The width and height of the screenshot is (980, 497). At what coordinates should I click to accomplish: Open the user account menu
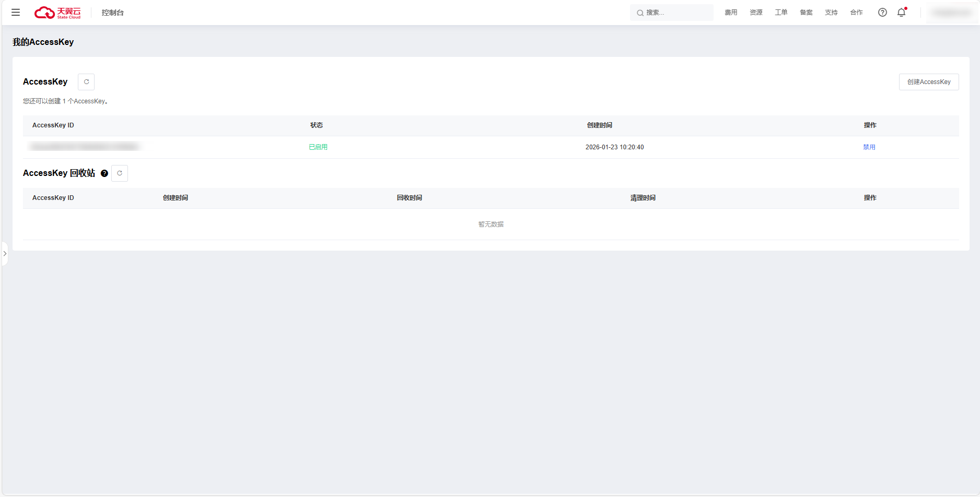coord(951,13)
